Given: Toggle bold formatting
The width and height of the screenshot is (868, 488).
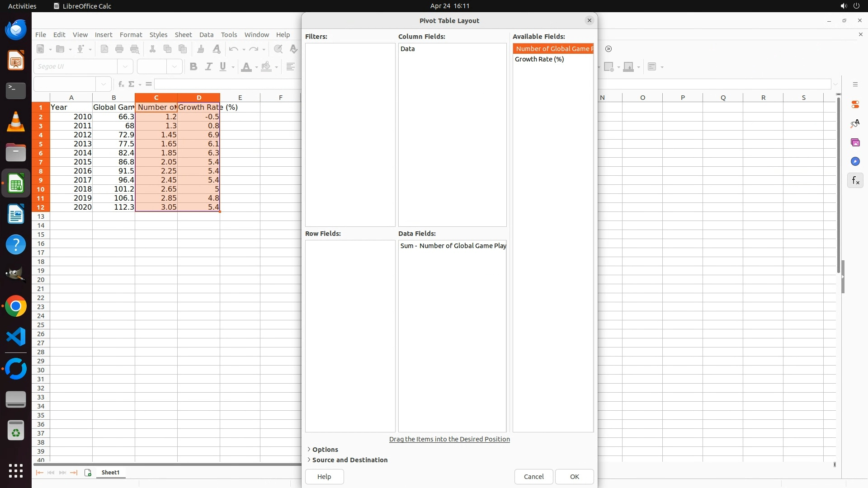Looking at the screenshot, I should [x=193, y=67].
